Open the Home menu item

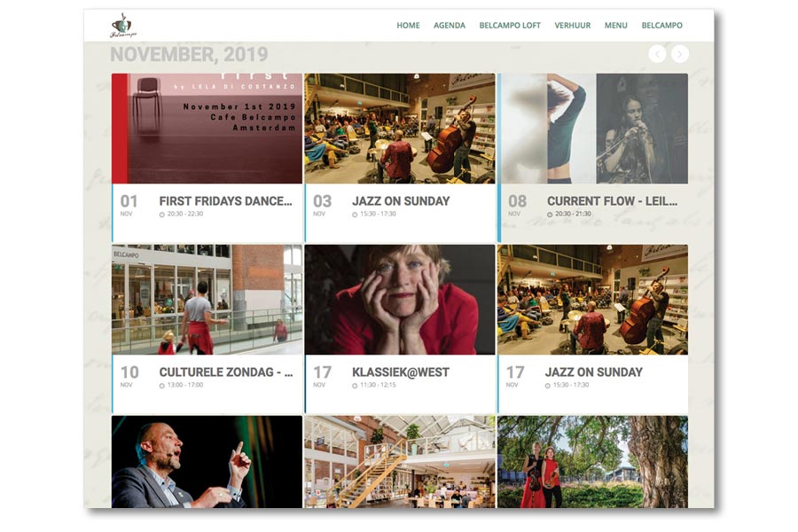click(408, 25)
